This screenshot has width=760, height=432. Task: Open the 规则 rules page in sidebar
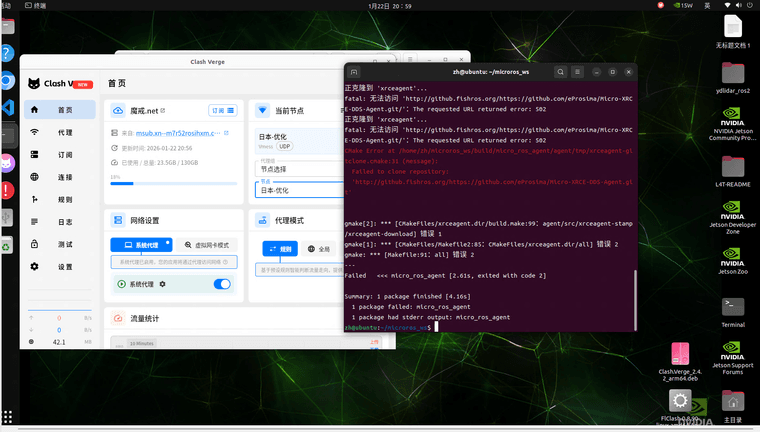point(60,199)
